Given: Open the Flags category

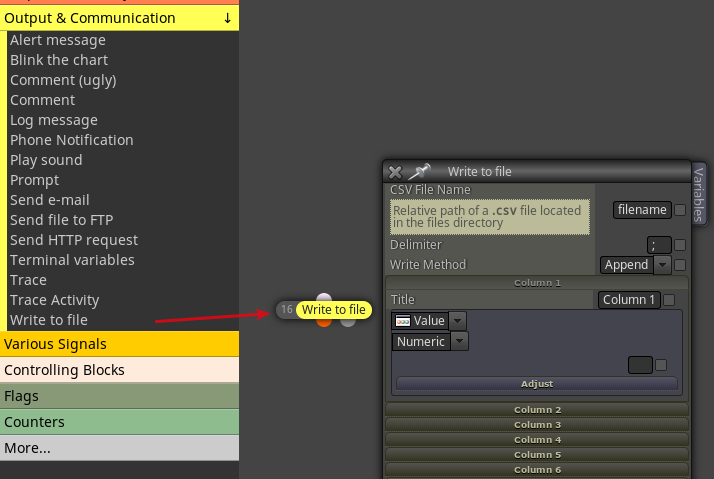Looking at the screenshot, I should click(119, 396).
